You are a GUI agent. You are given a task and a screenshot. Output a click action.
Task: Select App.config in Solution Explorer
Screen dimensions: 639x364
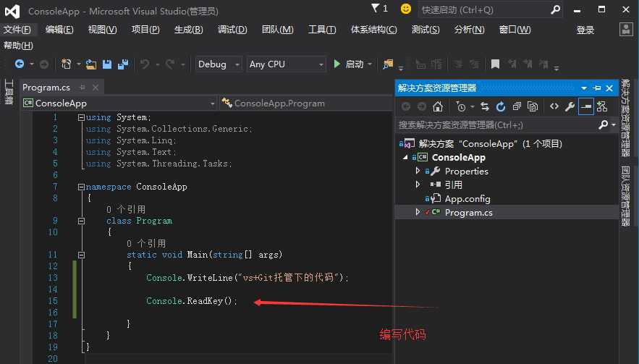[x=467, y=198]
